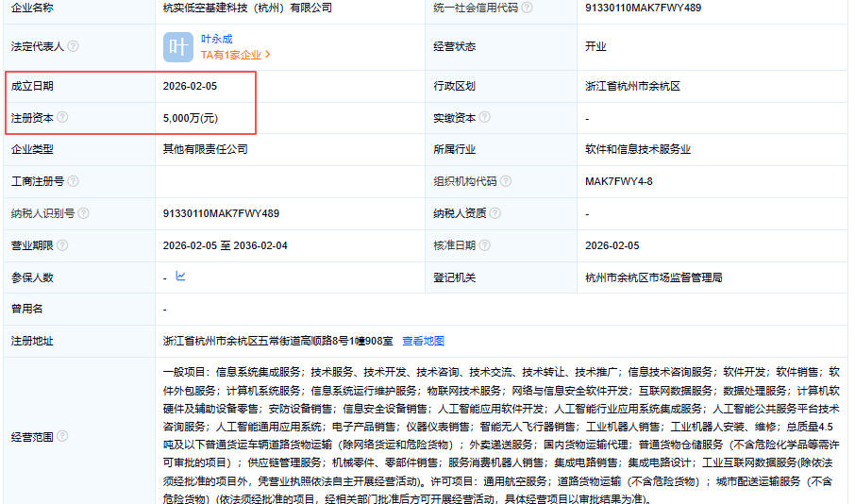Click the help icon beside 核准日期
Screen dimensions: 855x504
click(484, 245)
